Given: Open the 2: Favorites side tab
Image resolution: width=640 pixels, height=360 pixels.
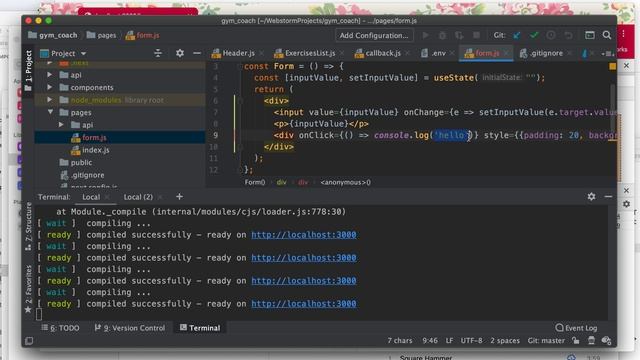Looking at the screenshot, I should pos(28,289).
